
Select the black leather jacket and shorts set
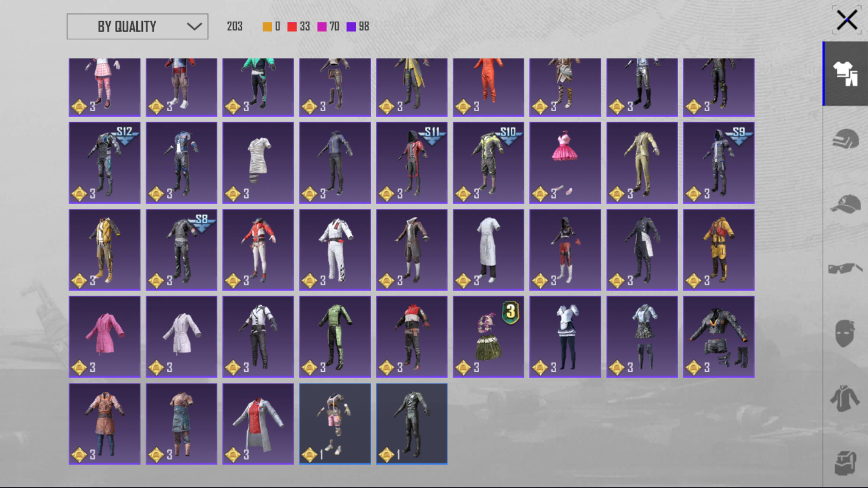[719, 337]
